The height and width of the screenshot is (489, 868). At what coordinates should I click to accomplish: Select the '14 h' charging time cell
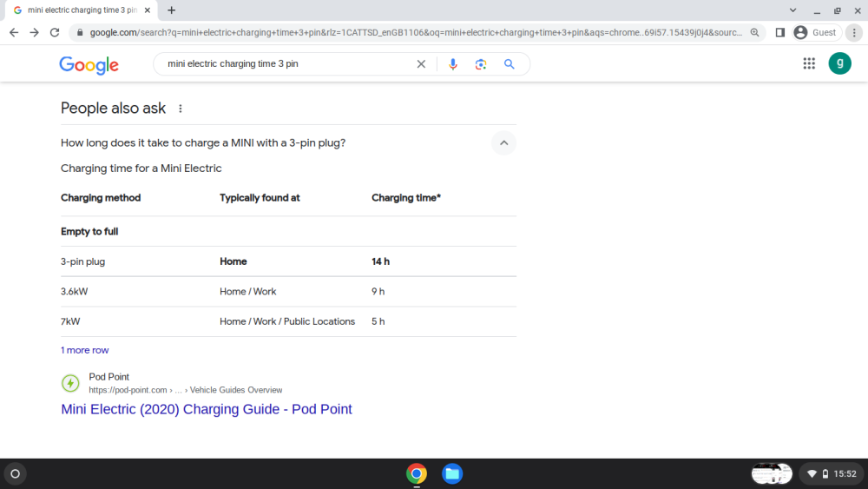tap(381, 261)
